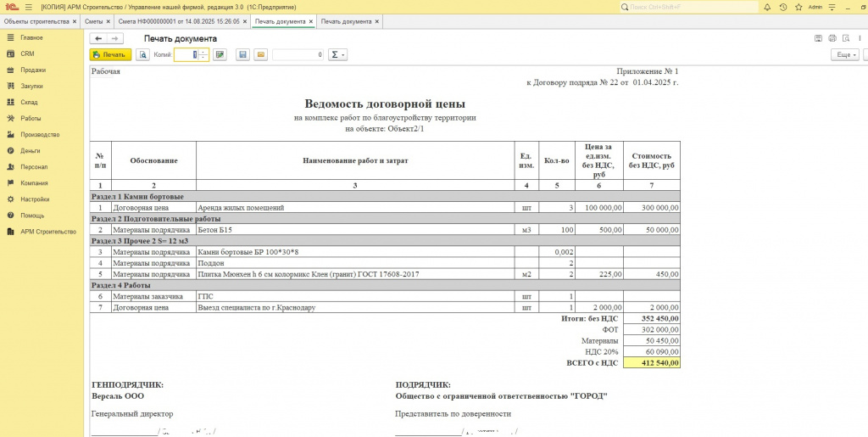Open the main hamburger menu next to 1C logo

[28, 7]
